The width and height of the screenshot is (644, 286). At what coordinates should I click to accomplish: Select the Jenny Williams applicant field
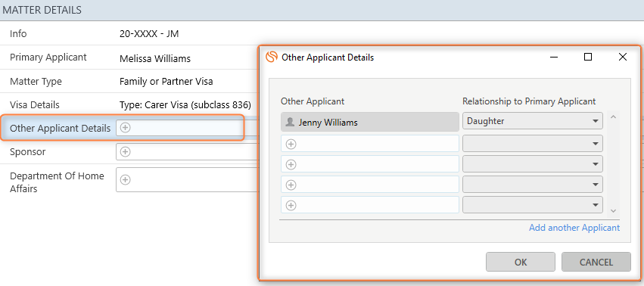point(369,122)
